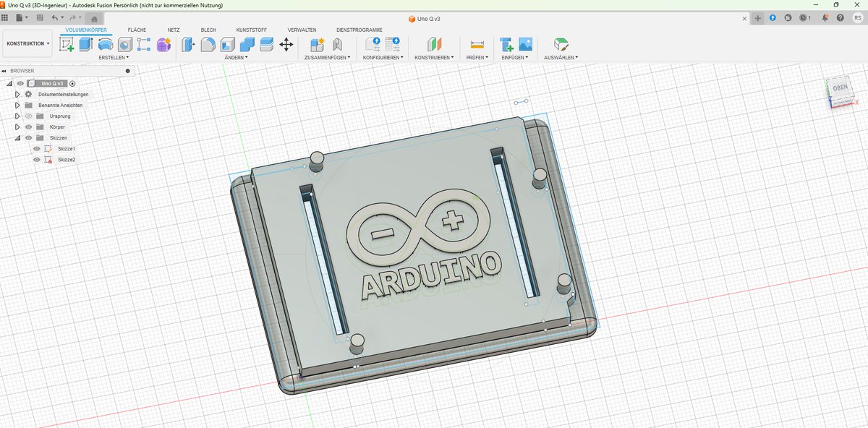Select the Extrude tool
868x428 pixels.
[85, 44]
